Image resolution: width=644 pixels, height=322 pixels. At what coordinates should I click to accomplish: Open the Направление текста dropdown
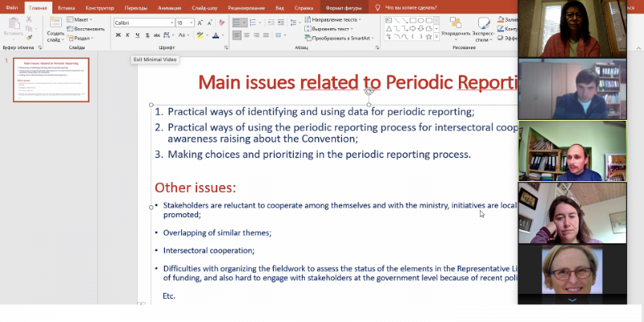[333, 19]
